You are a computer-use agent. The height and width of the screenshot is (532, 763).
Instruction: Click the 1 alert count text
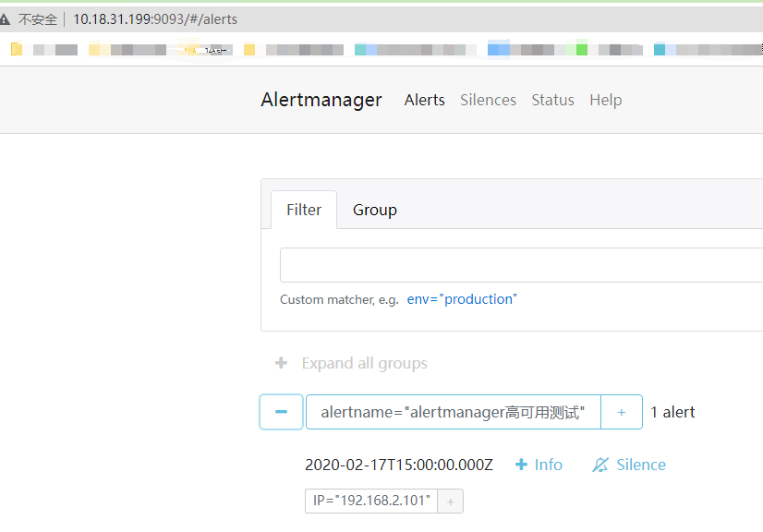coord(672,412)
